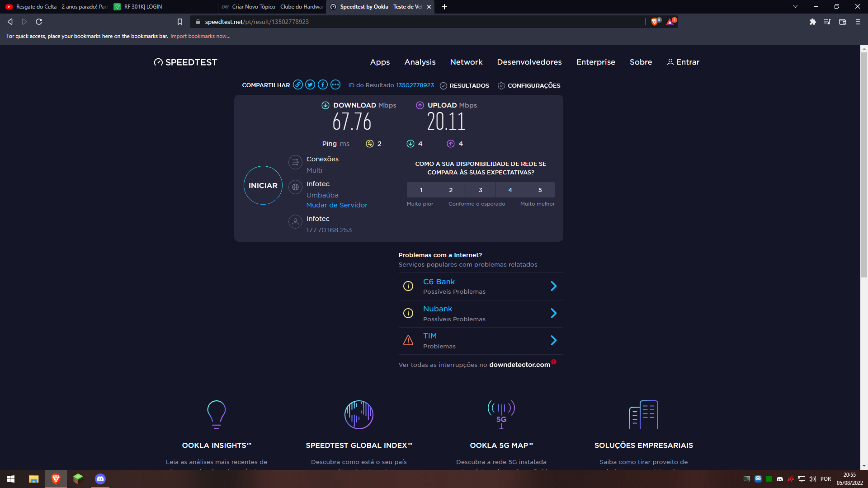Click Entrar to sign in
868x488 pixels.
coord(683,62)
